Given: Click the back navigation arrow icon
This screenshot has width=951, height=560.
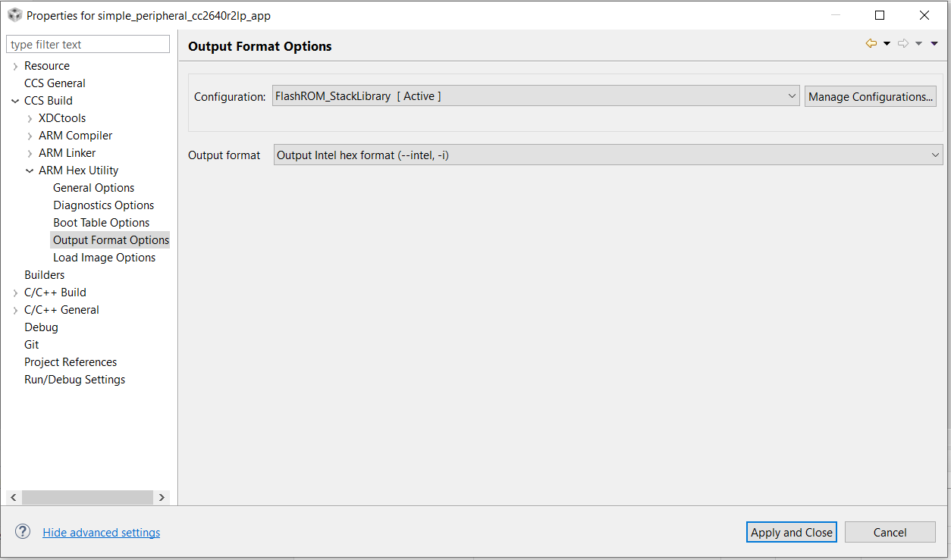Looking at the screenshot, I should point(871,44).
